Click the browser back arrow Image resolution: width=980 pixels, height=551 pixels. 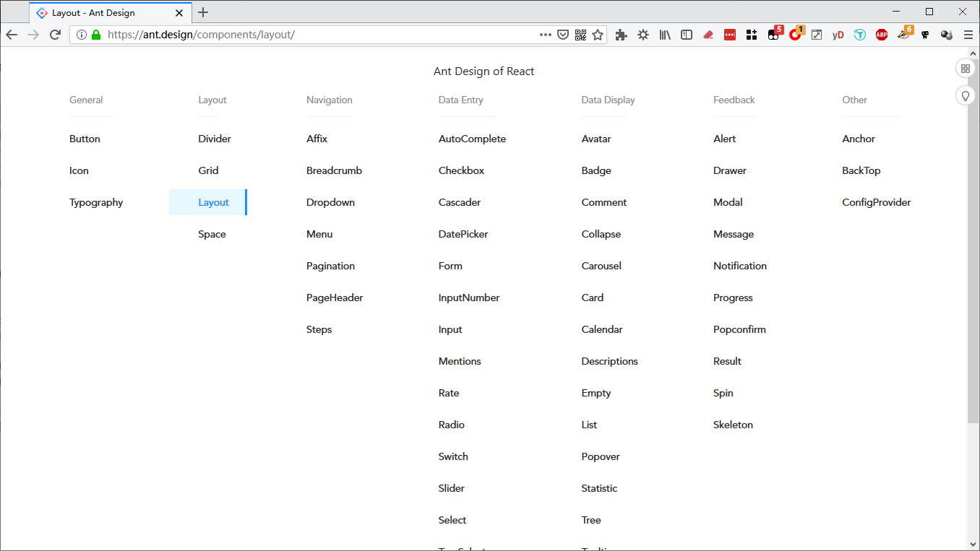[x=12, y=35]
